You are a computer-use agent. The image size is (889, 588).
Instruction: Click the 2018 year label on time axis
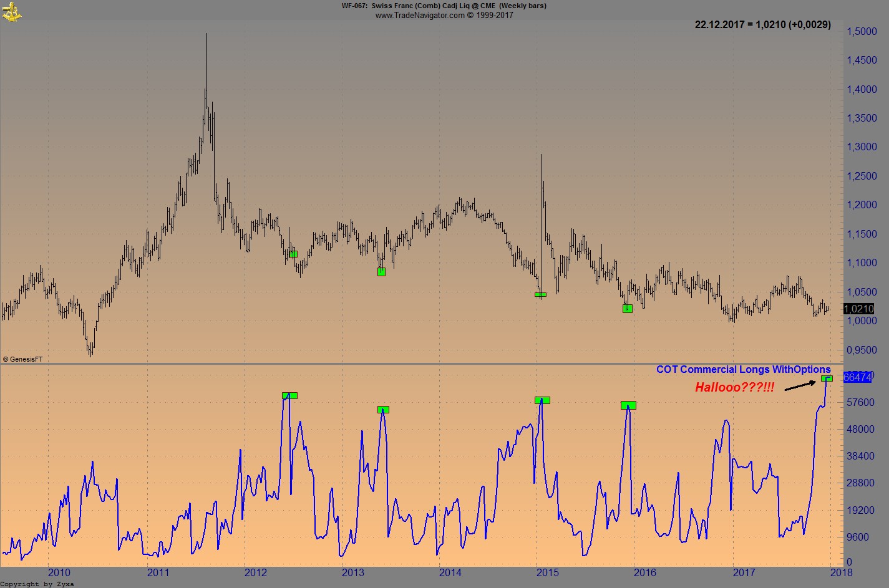840,572
